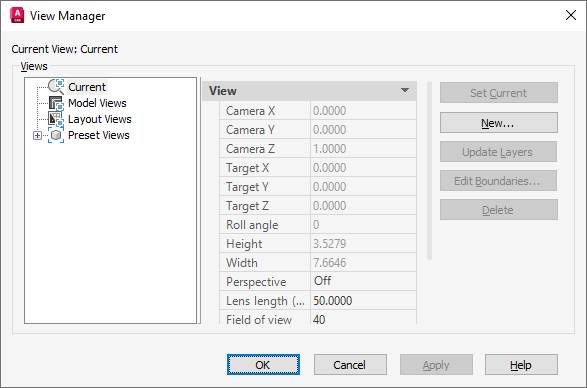Expand the Preset Views tree node
Image resolution: width=587 pixels, height=388 pixels.
click(37, 136)
